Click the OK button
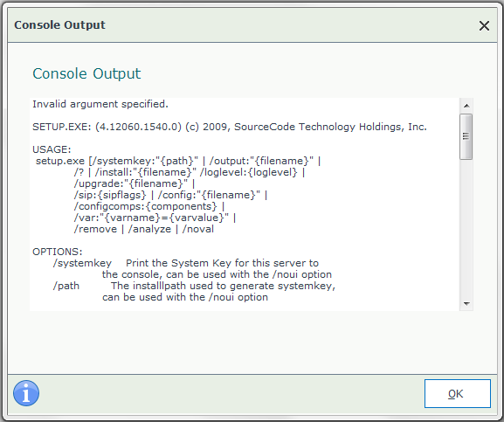 click(x=458, y=394)
